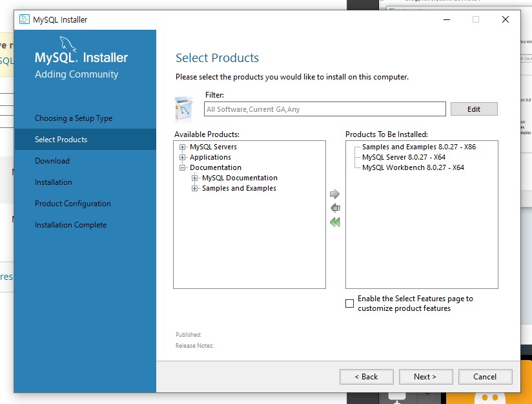Viewport: 532px width, 404px height.
Task: Click the < Back button
Action: [367, 377]
